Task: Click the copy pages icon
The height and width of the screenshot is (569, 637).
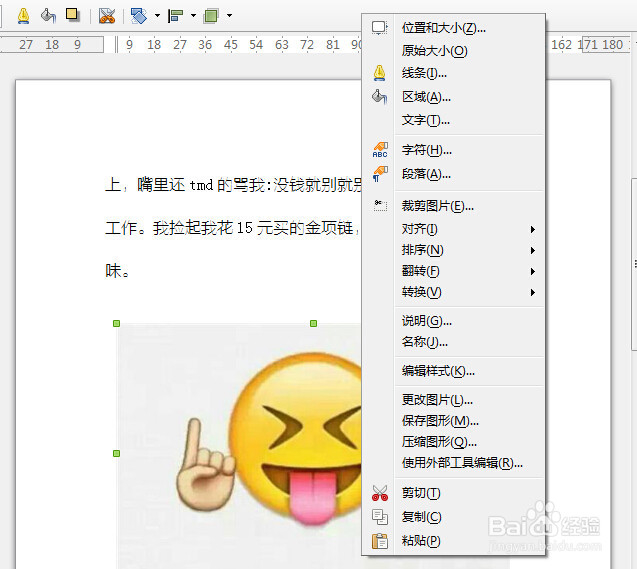Action: point(380,517)
